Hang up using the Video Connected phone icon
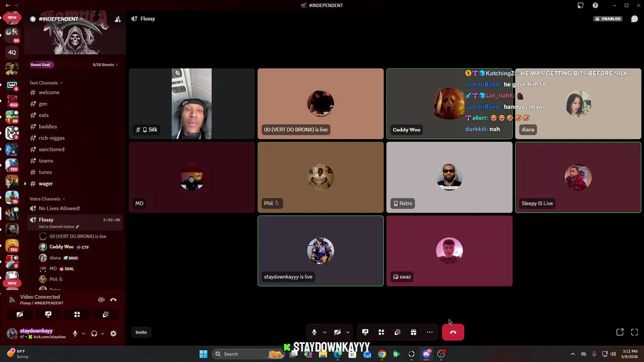Screen dimensions: 644x362 [x=113, y=300]
